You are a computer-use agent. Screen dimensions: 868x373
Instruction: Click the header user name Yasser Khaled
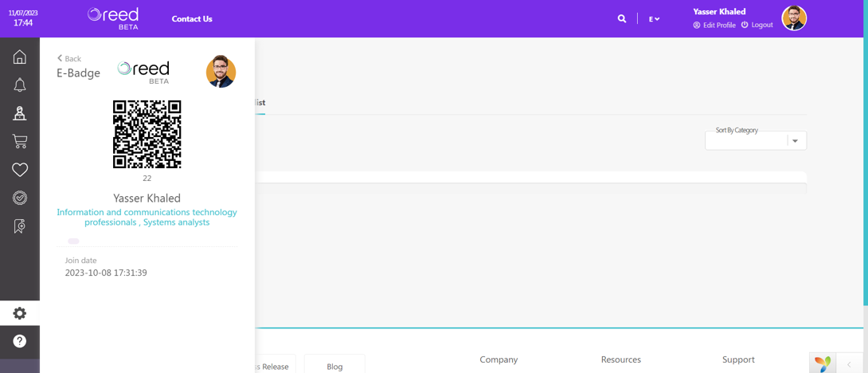point(719,12)
